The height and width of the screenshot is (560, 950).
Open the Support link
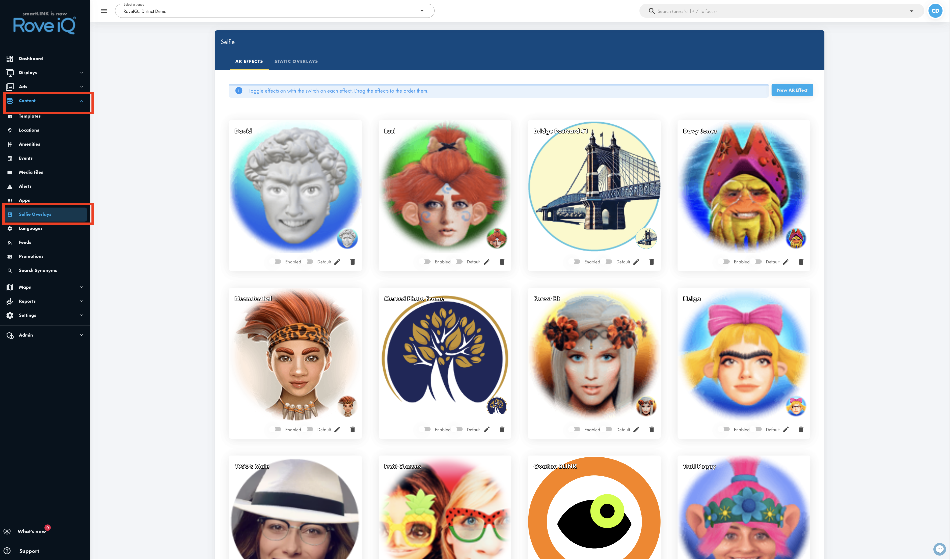tap(29, 551)
